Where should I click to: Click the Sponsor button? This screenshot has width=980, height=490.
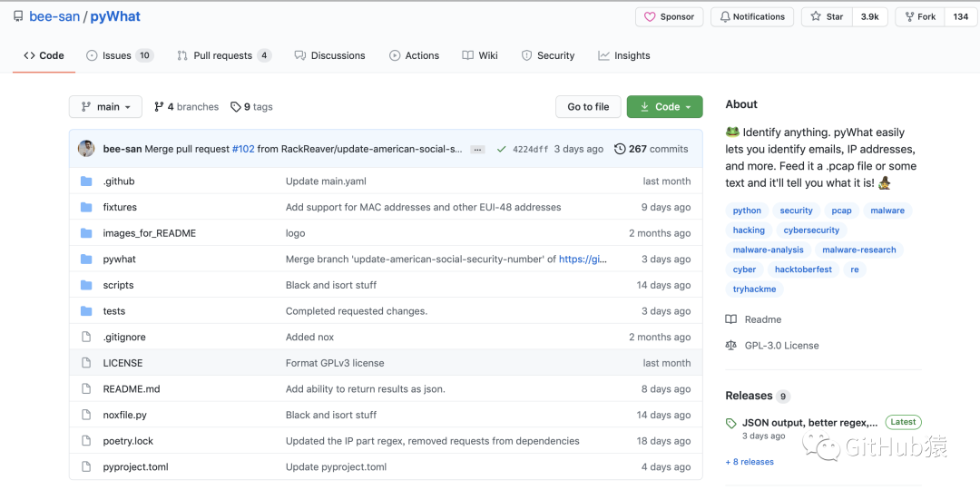pos(670,17)
